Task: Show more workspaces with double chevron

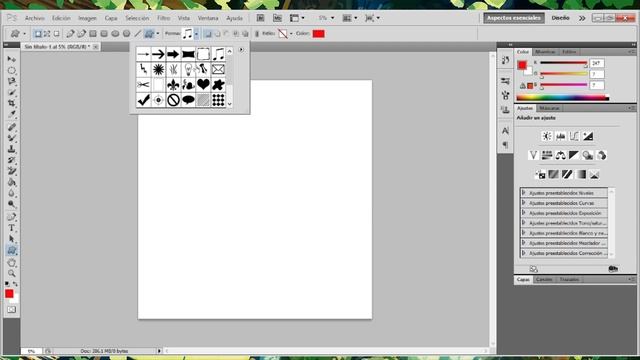Action: [582, 18]
